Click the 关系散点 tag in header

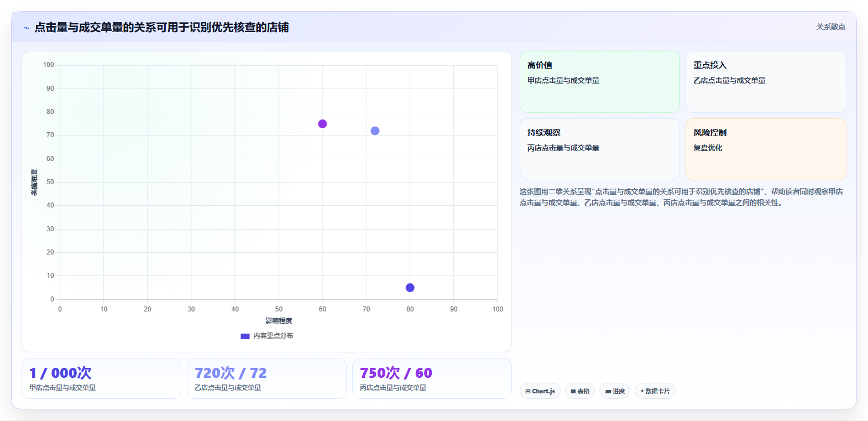click(x=830, y=27)
